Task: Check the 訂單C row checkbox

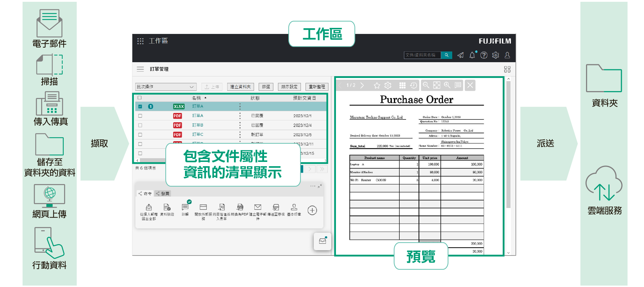Action: 140,135
